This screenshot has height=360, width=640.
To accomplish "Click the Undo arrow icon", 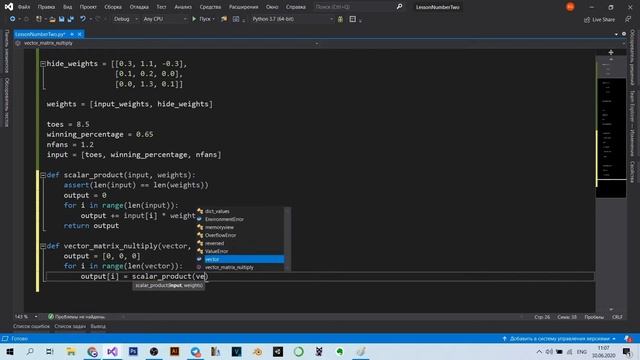I will [83, 19].
